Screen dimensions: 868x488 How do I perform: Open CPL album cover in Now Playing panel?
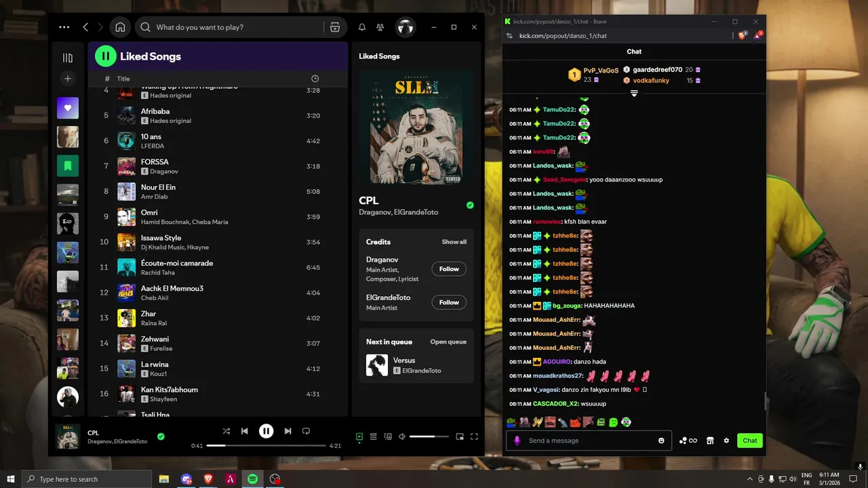(x=416, y=128)
